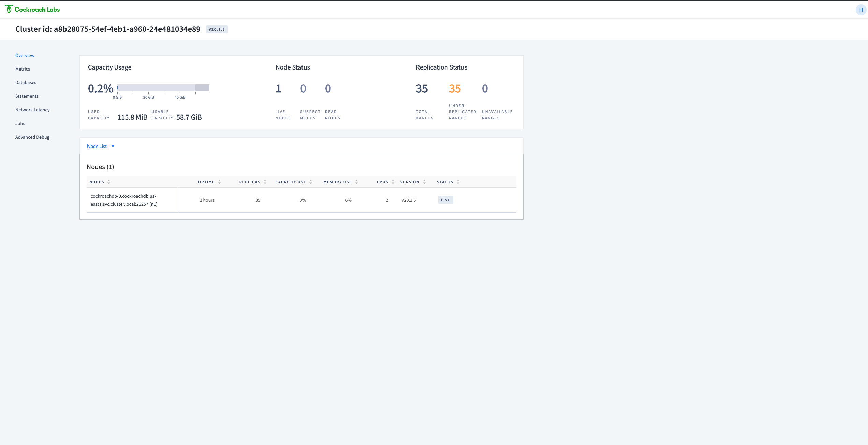Select Network Latency in sidebar

pyautogui.click(x=32, y=110)
